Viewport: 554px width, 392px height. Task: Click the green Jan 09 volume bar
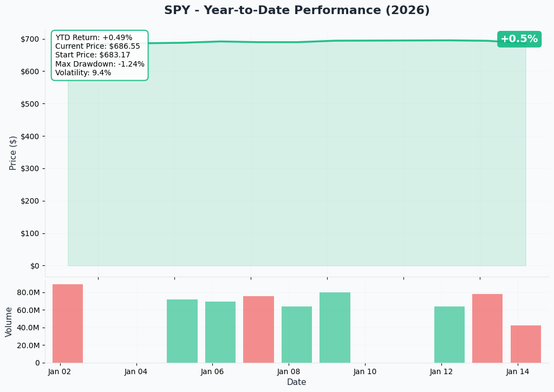tap(335, 328)
